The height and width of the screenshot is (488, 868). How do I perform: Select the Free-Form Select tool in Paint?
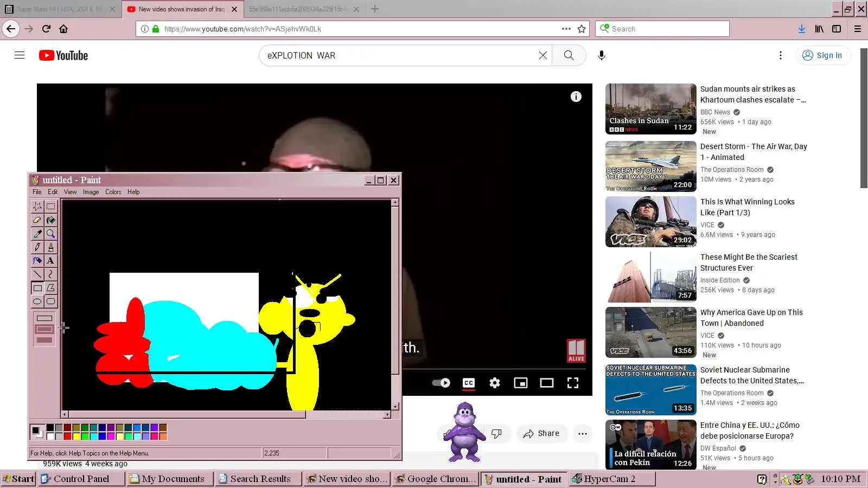(37, 207)
